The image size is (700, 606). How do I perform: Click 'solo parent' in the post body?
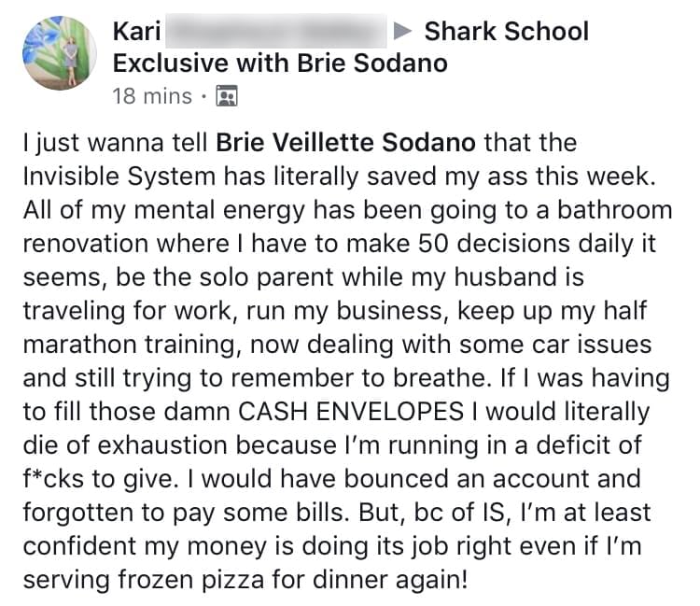pos(266,277)
